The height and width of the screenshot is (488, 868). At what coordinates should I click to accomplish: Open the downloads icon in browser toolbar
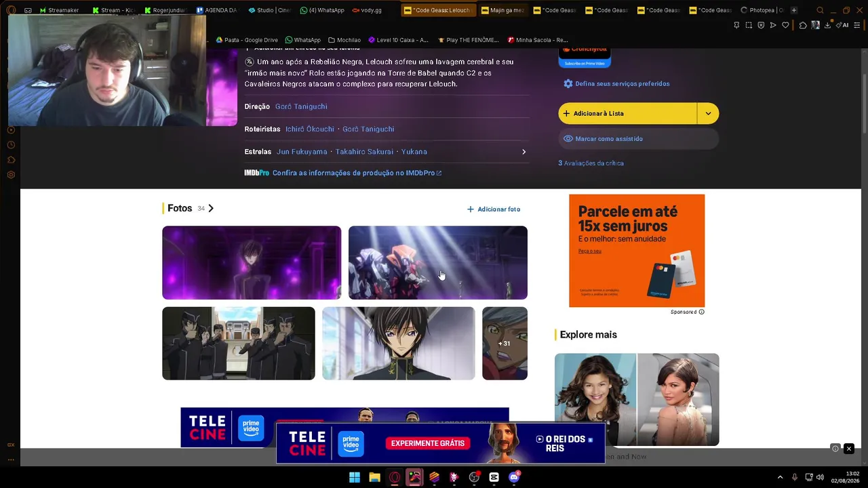(829, 25)
